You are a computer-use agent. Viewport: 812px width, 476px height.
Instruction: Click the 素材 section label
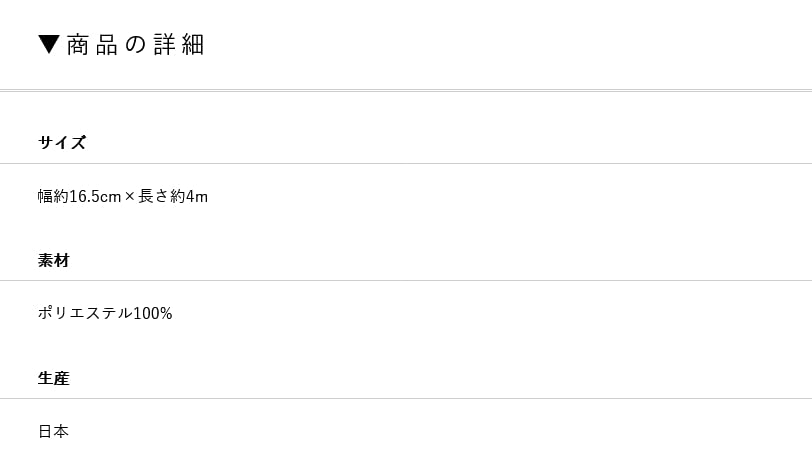[x=54, y=260]
